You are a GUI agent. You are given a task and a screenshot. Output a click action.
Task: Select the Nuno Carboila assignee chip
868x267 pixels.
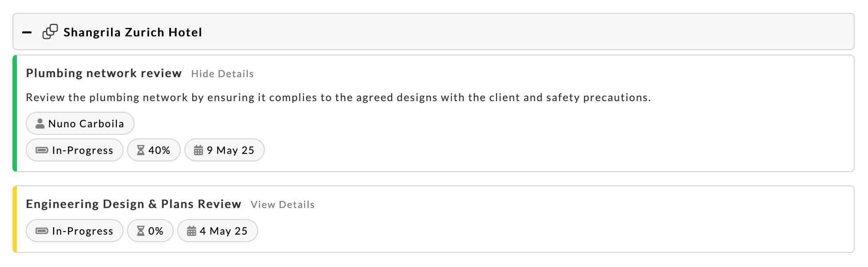coord(80,124)
